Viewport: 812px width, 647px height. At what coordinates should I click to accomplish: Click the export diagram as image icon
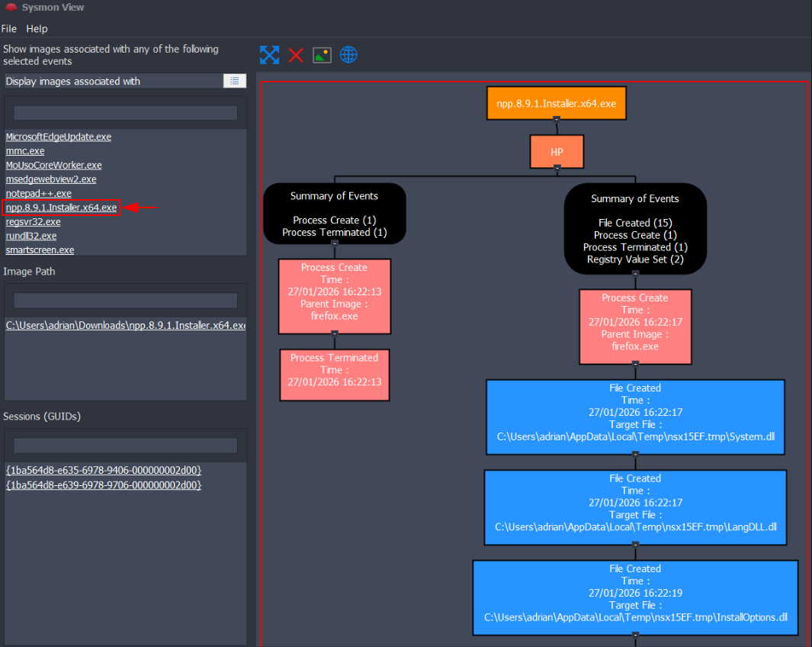(322, 55)
